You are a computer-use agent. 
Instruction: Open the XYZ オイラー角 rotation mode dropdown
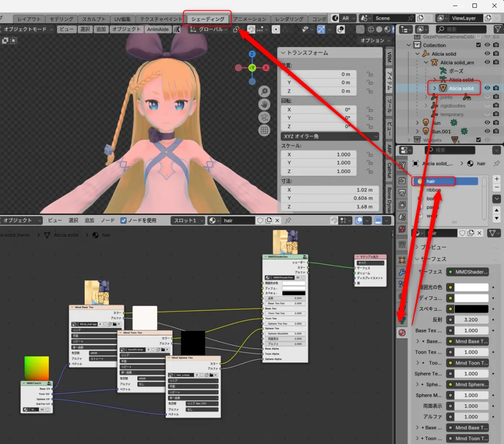click(330, 136)
